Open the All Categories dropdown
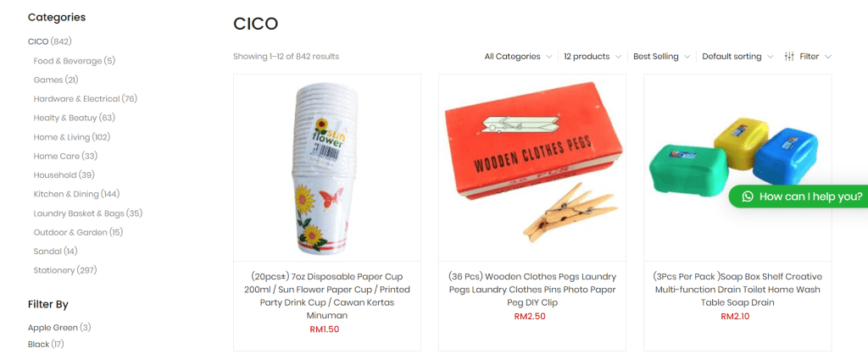Image resolution: width=868 pixels, height=354 pixels. click(518, 57)
